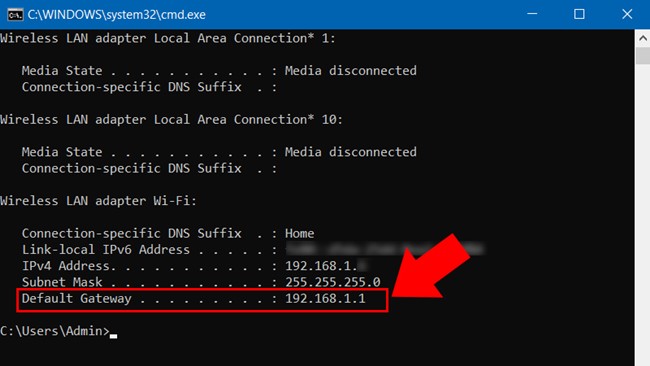650x366 pixels.
Task: Click the Default Gateway value 192.168.1.1
Action: [x=325, y=298]
